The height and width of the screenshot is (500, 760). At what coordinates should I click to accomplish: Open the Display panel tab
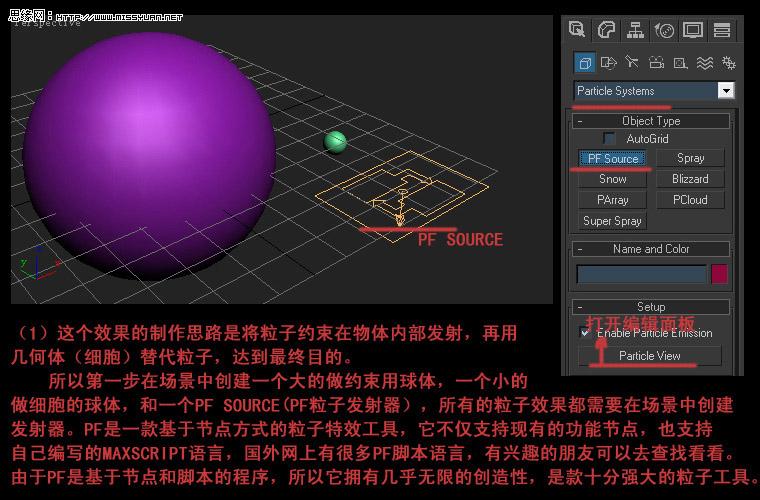click(x=693, y=29)
